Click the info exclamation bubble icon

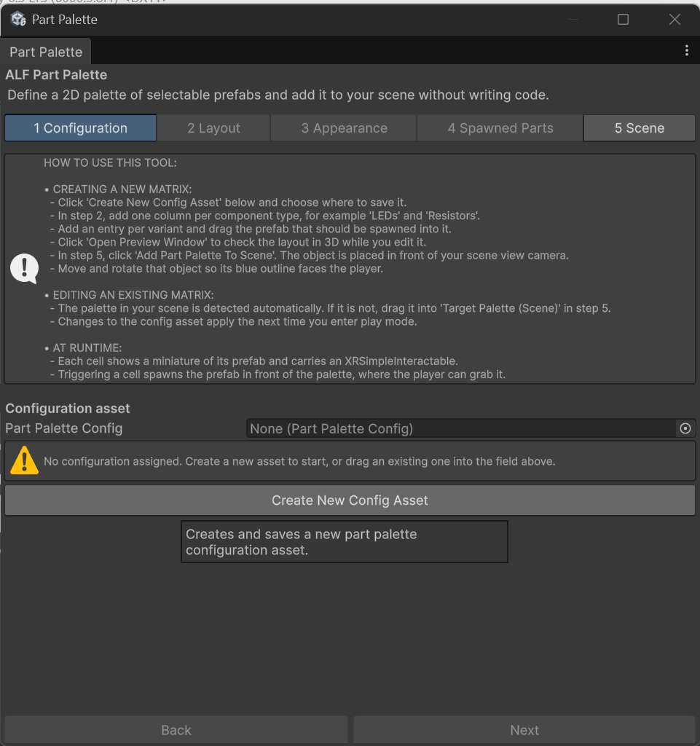[24, 268]
